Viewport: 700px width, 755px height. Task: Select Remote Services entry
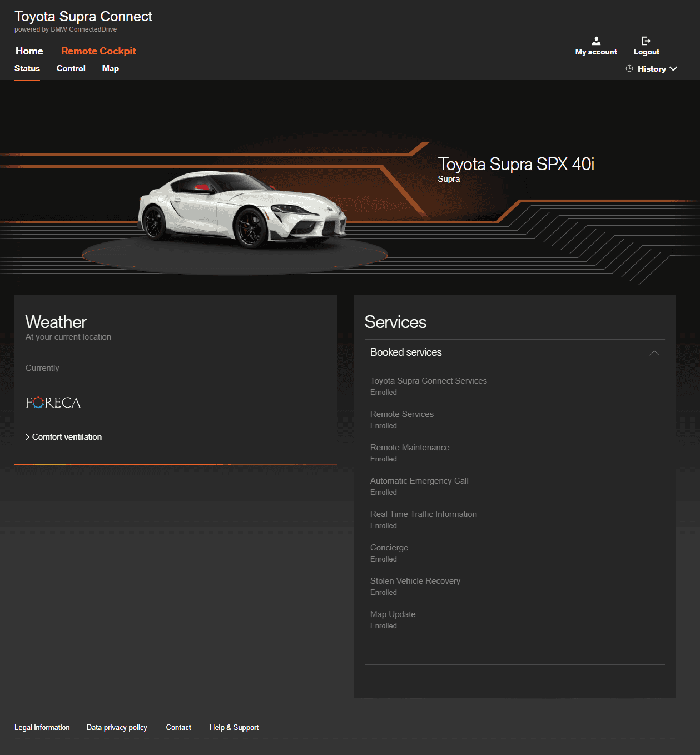click(402, 414)
